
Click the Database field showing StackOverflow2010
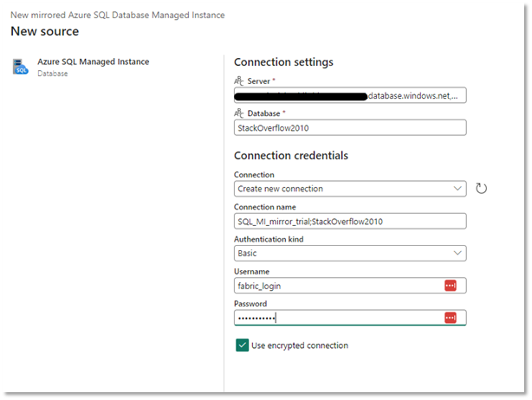(x=350, y=128)
